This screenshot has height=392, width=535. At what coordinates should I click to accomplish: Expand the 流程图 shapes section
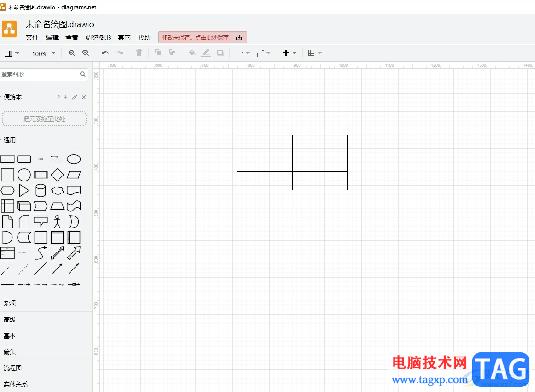[x=46, y=368]
